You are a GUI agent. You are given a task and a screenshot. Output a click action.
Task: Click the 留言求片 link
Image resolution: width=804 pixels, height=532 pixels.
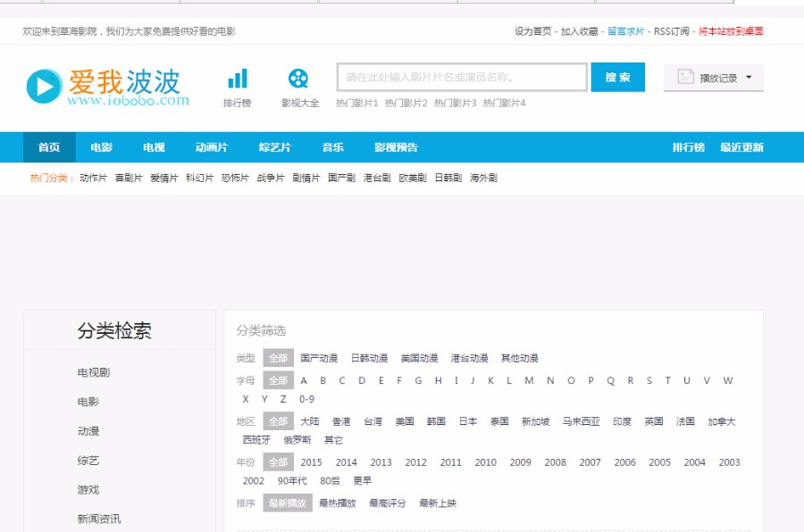[625, 29]
